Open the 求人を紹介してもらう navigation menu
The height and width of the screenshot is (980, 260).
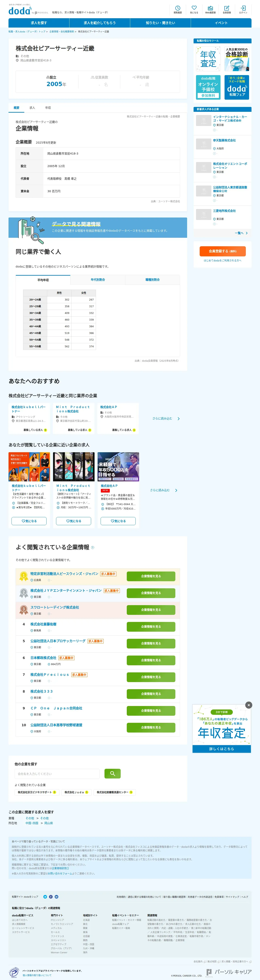(x=100, y=23)
